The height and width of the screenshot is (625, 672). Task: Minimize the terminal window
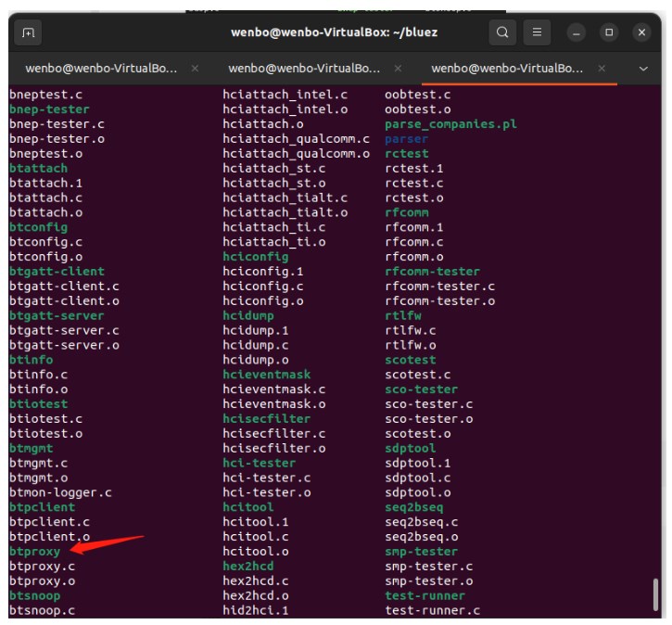coord(576,33)
